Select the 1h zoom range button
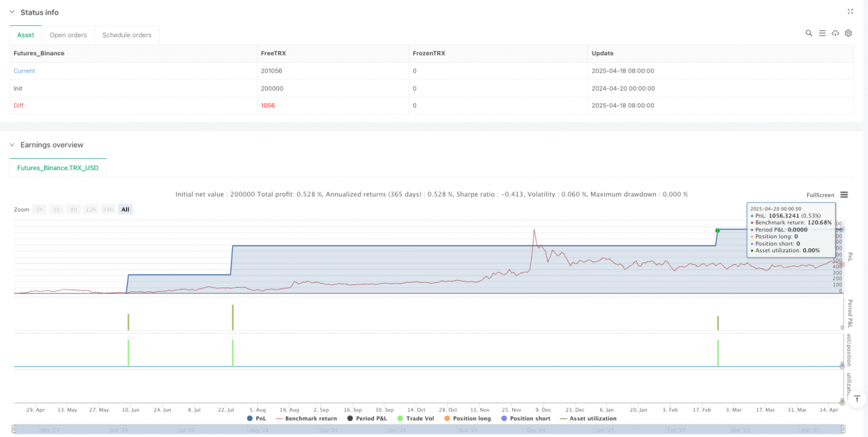The height and width of the screenshot is (437, 868). click(39, 209)
